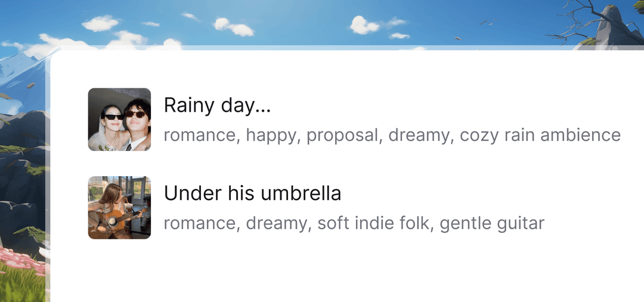Select the "Under his umbrella" song title

tap(252, 193)
